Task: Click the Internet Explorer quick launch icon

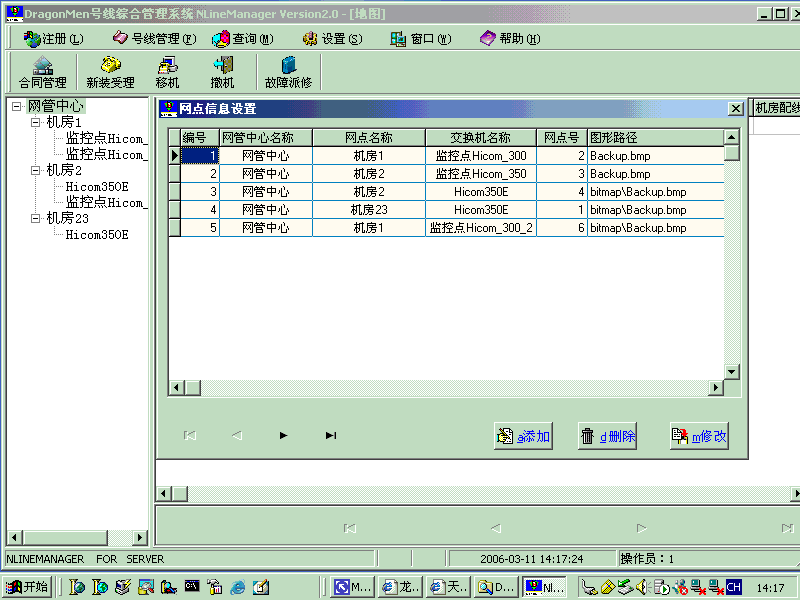Action: pos(237,587)
